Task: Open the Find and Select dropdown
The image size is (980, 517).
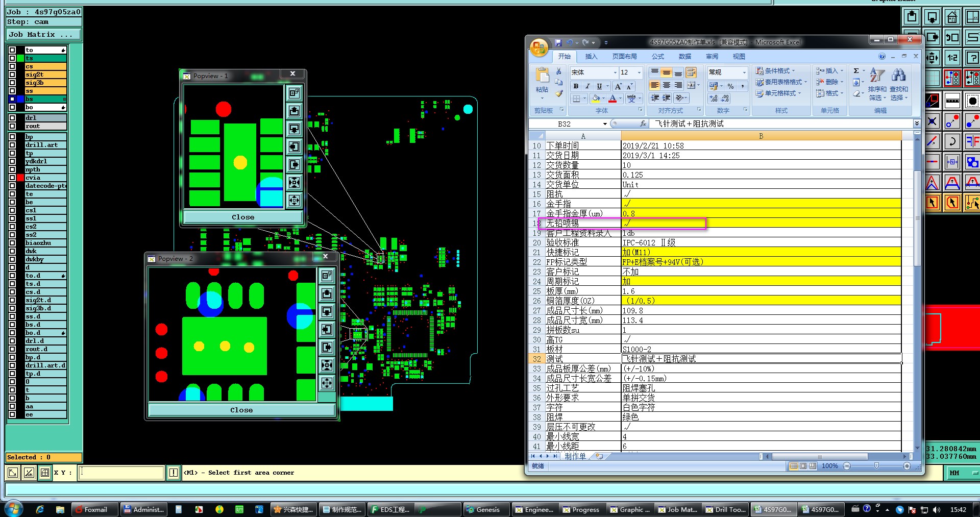Action: coord(899,84)
